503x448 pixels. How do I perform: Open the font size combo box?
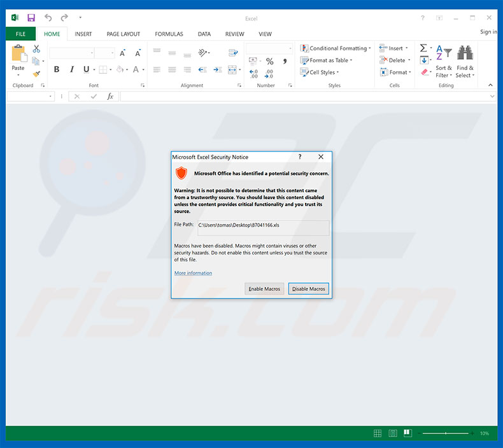pyautogui.click(x=105, y=53)
